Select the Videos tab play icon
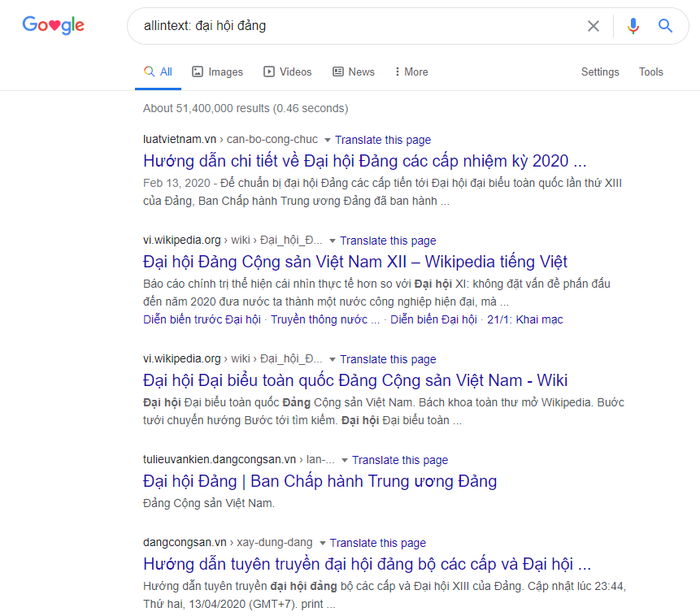 point(268,72)
